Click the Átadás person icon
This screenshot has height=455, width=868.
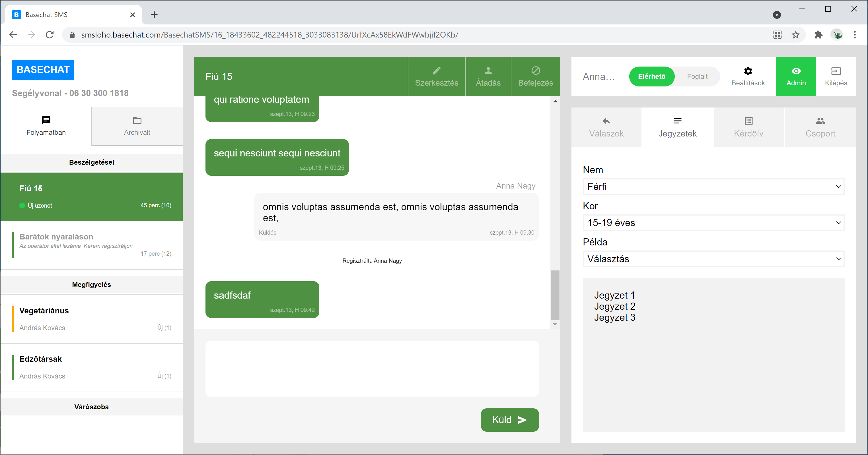[x=488, y=71]
